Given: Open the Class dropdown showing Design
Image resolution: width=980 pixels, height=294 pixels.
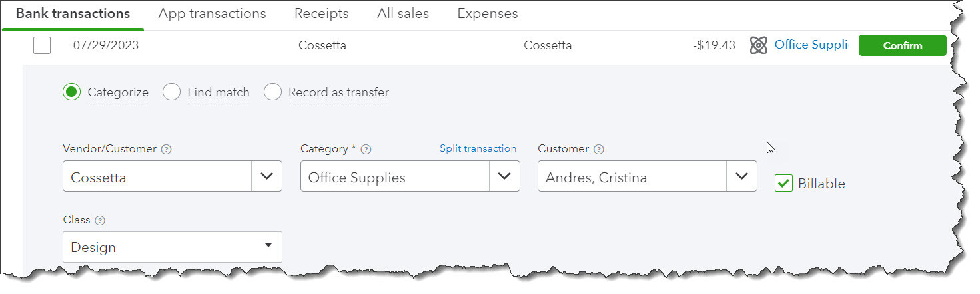Looking at the screenshot, I should pyautogui.click(x=268, y=246).
